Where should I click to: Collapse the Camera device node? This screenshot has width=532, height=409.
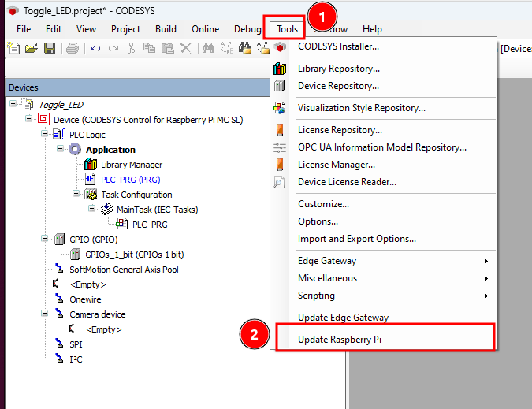(44, 313)
